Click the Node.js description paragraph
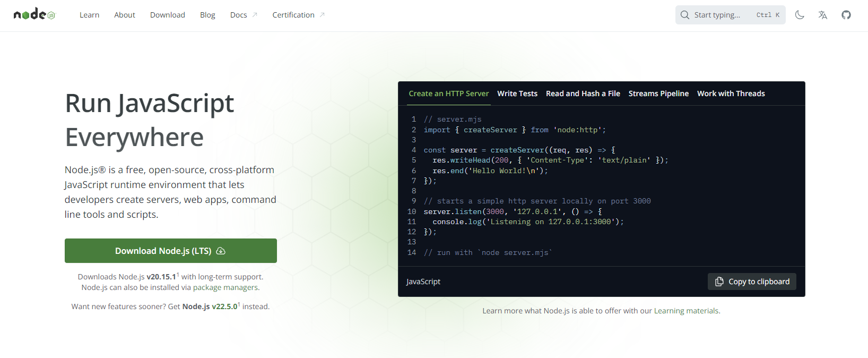The width and height of the screenshot is (868, 358). 170,192
